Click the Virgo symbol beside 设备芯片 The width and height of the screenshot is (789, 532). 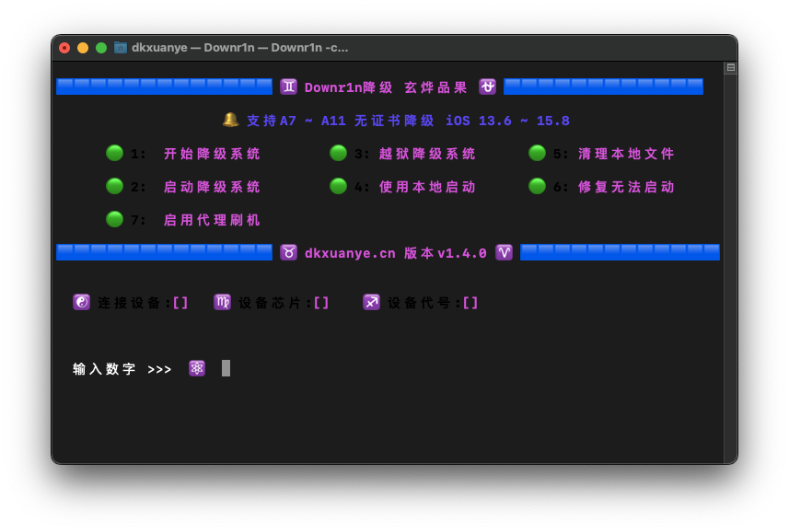coord(222,302)
